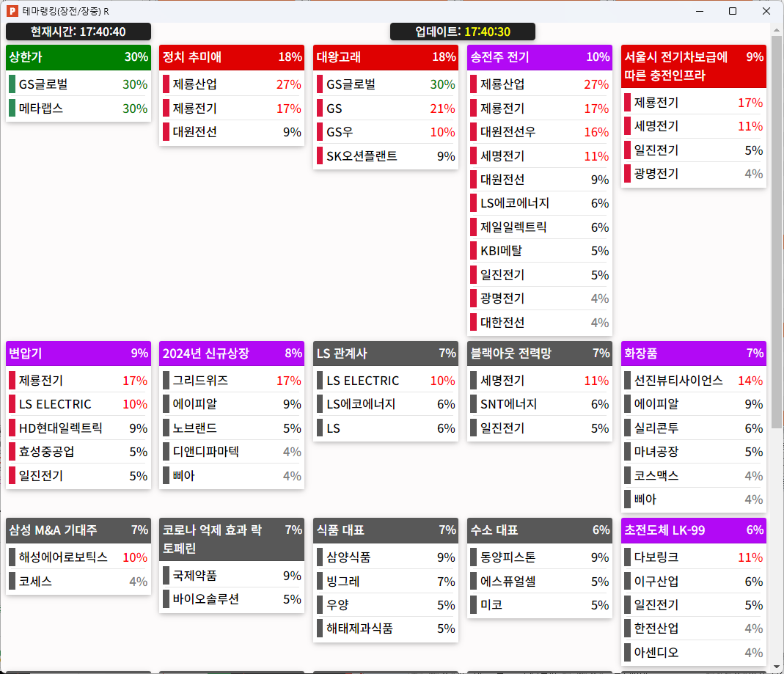This screenshot has height=674, width=784.
Task: Click the SNT에너지 6% row
Action: click(x=540, y=405)
